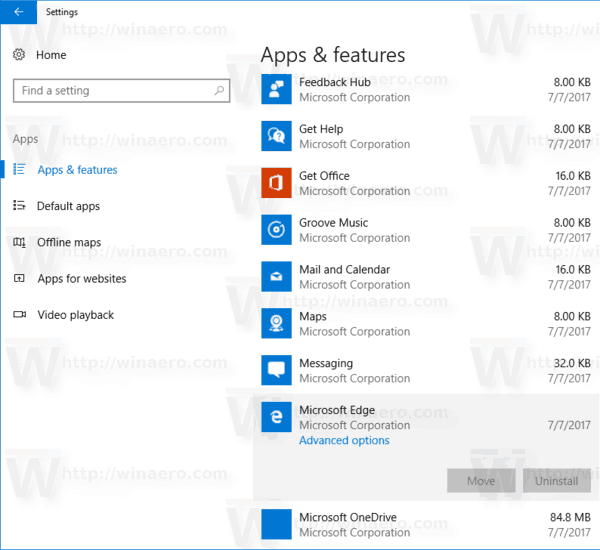
Task: Click the Microsoft Edge app icon
Action: coord(276,417)
